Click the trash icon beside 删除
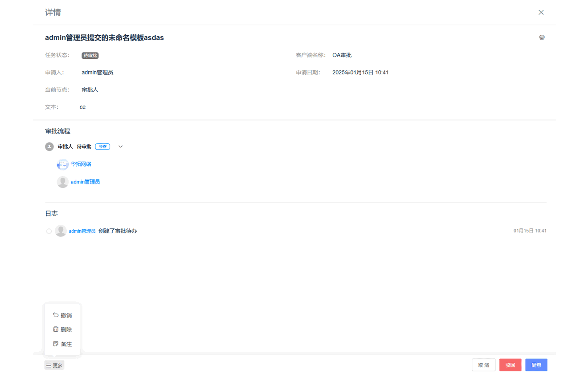This screenshot has height=374, width=588. click(56, 329)
